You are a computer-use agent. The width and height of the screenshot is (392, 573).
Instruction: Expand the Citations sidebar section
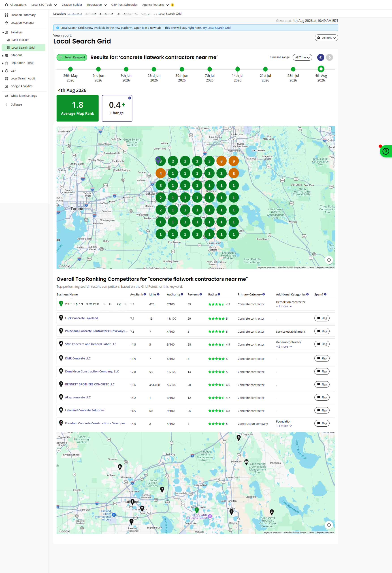(3, 56)
